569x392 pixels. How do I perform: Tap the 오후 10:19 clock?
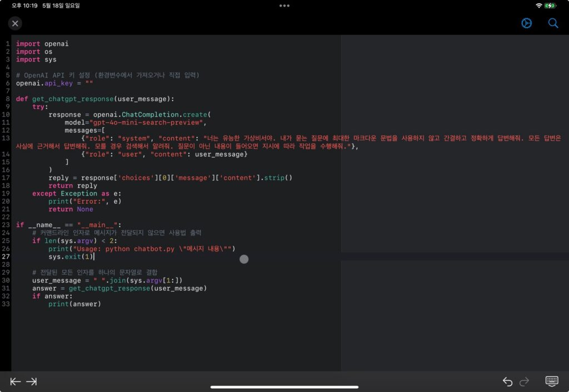[24, 6]
